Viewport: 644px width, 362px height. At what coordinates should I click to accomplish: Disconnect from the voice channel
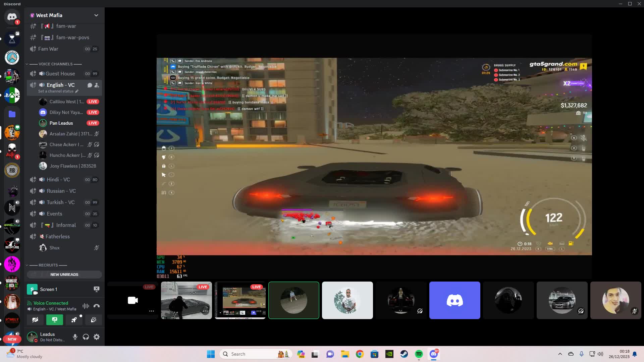click(97, 306)
